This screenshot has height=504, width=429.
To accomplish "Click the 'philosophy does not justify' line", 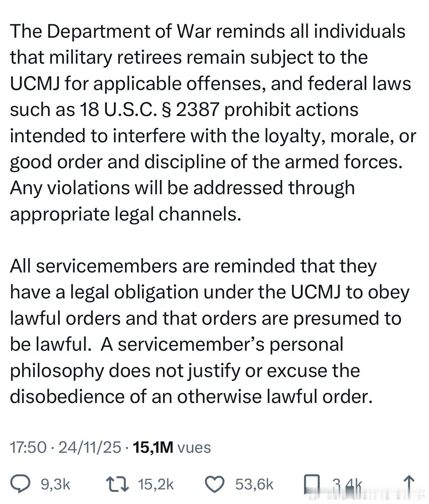I will pos(125,370).
